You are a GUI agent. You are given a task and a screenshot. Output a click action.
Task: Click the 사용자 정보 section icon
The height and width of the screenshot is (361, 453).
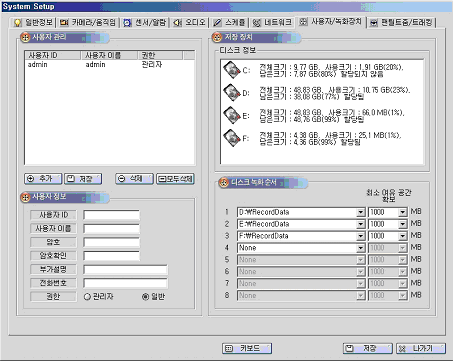[25, 197]
